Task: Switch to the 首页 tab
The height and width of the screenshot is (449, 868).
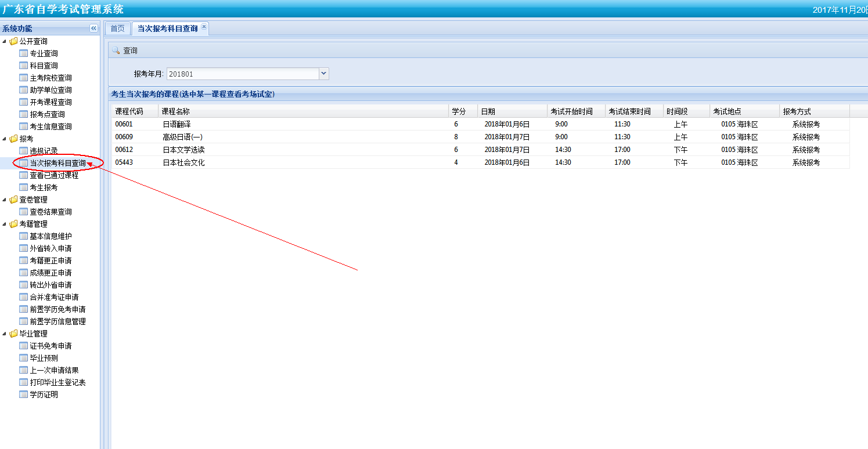Action: pyautogui.click(x=117, y=28)
